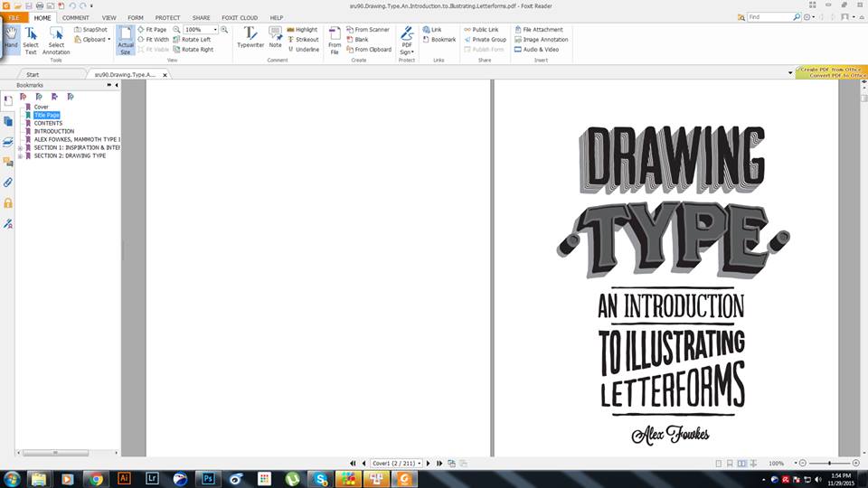Open the Security lock panel

point(8,203)
